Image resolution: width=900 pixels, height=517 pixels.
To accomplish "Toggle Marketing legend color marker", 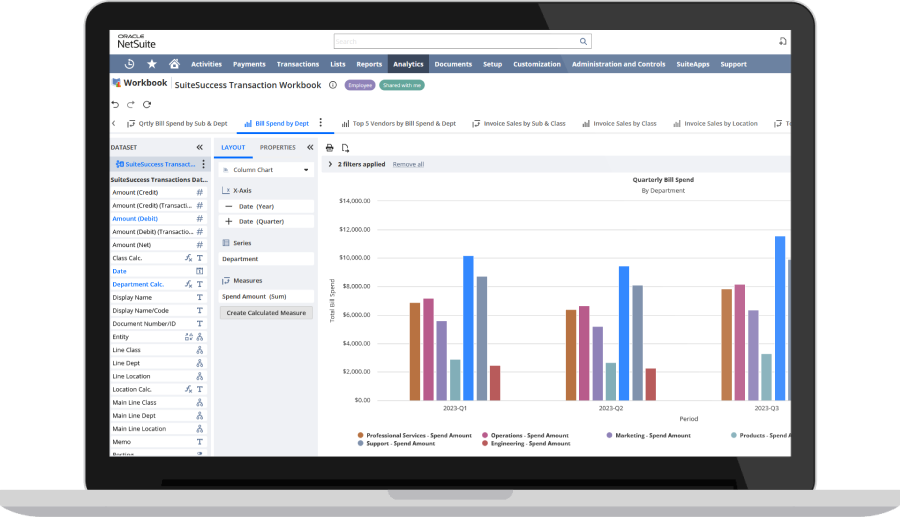I will 610,436.
